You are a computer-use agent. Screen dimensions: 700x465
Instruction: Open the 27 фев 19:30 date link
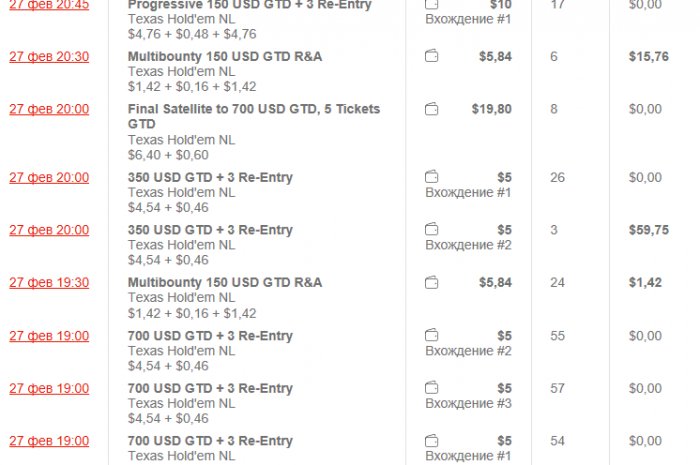49,283
